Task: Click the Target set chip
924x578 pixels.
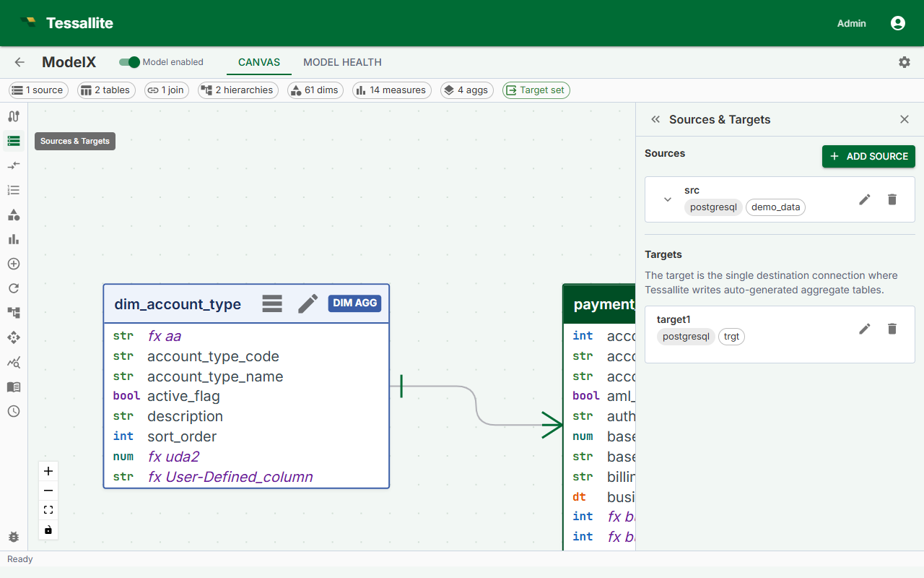Action: [x=536, y=90]
